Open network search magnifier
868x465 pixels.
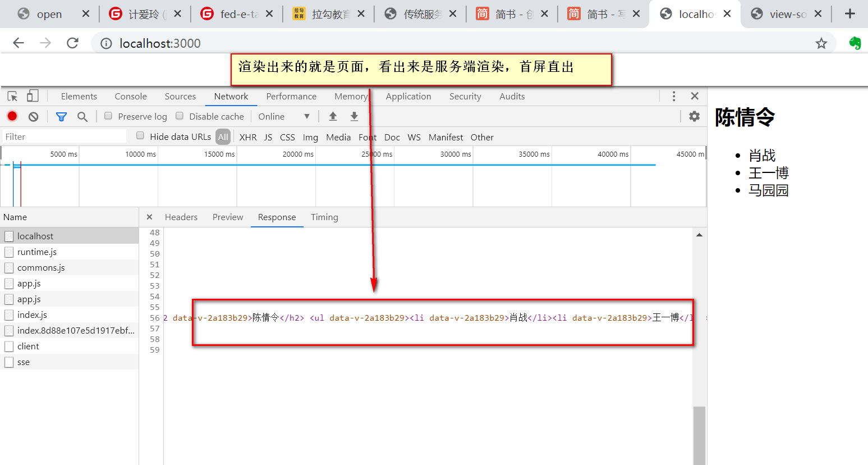click(x=82, y=116)
